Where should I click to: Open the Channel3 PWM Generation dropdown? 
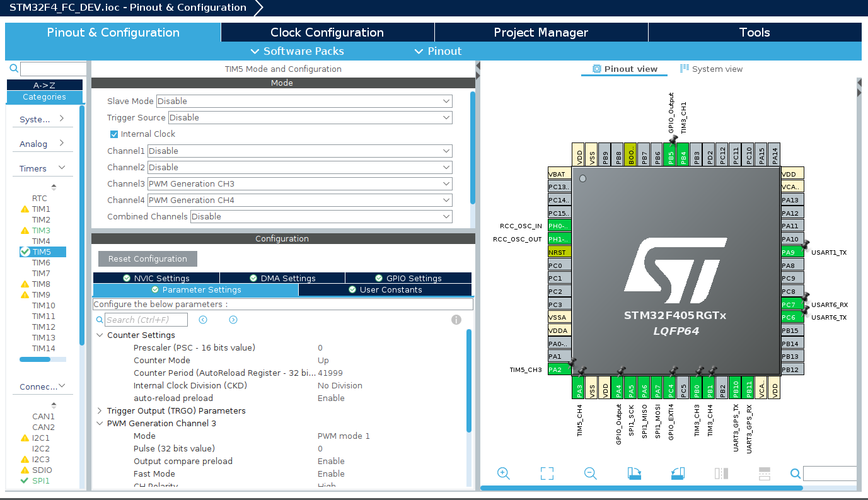pos(299,183)
